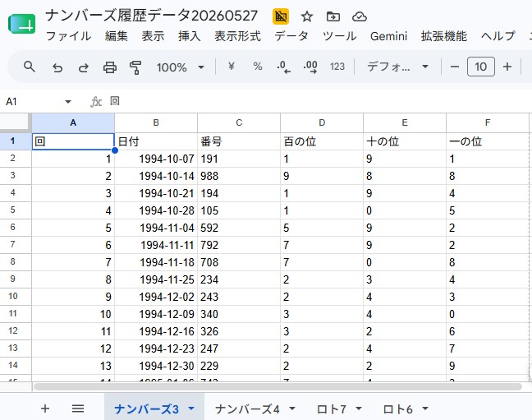Format as percent
This screenshot has width=532, height=420.
point(258,67)
